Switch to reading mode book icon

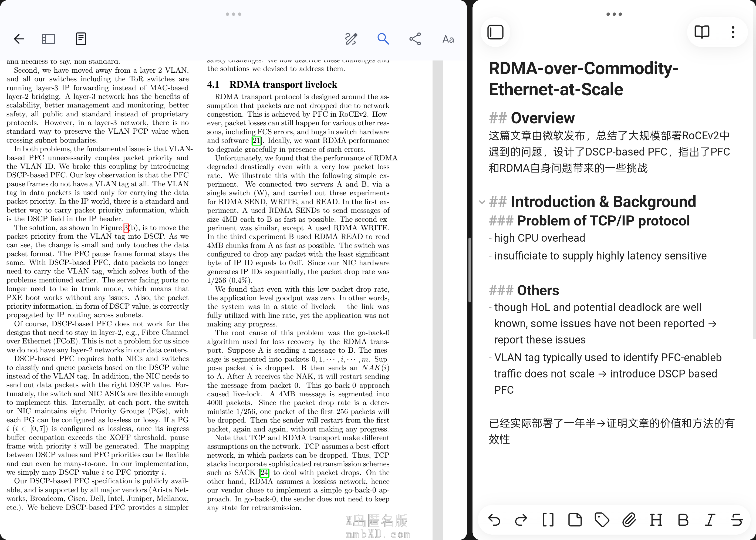[702, 32]
